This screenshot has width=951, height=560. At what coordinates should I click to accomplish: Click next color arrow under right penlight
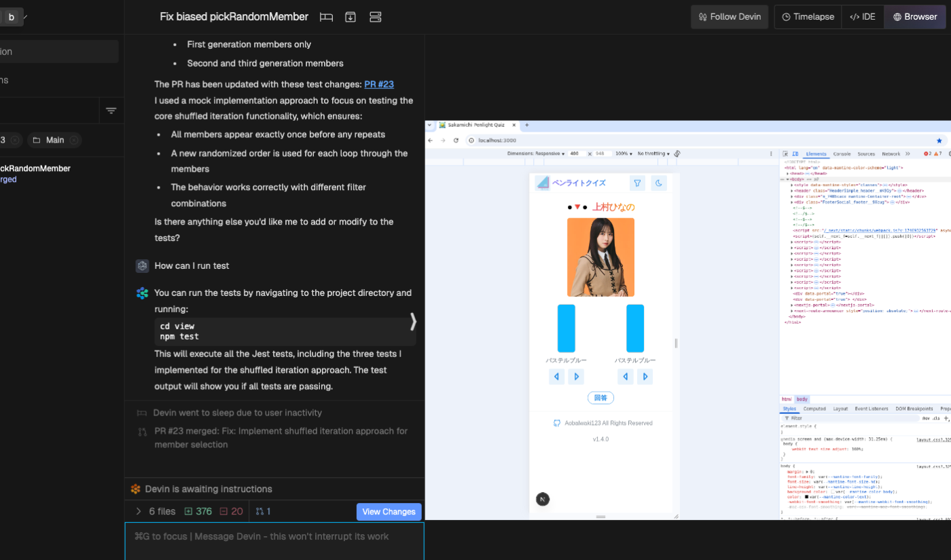[645, 377]
